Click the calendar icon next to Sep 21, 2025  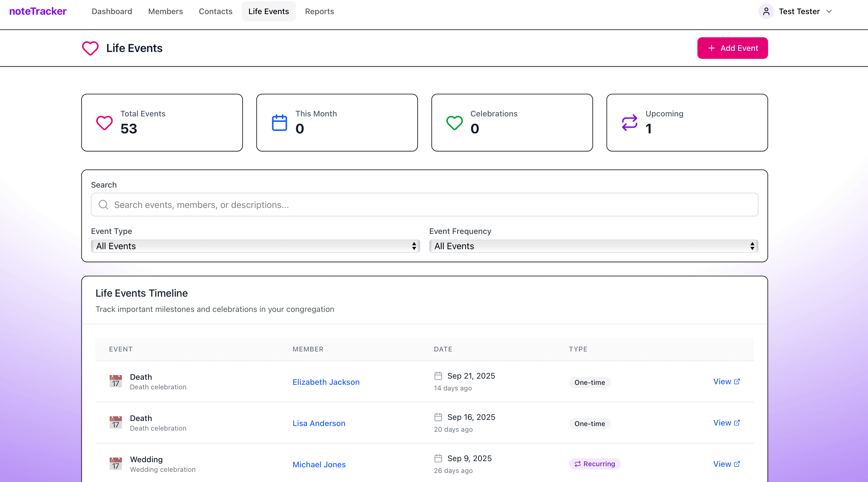click(438, 376)
